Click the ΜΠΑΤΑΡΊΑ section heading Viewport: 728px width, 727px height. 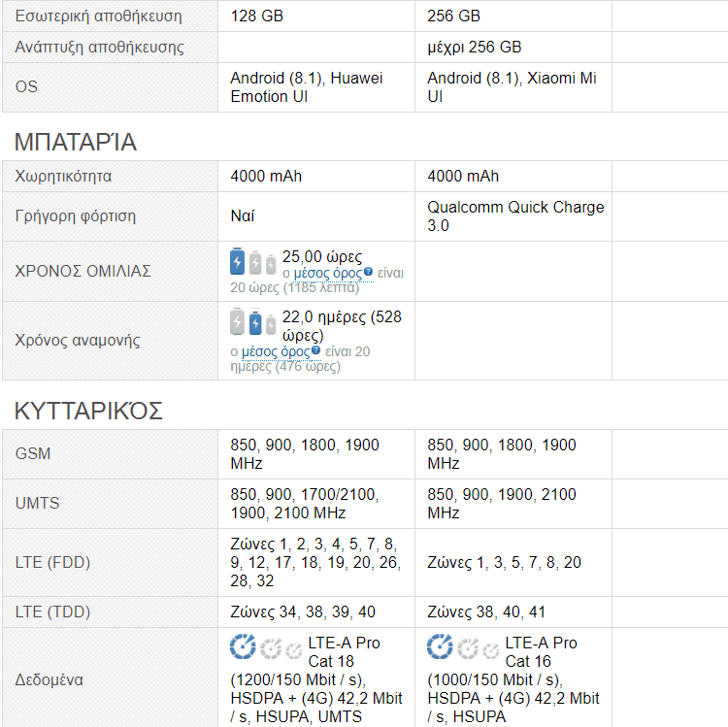click(76, 142)
